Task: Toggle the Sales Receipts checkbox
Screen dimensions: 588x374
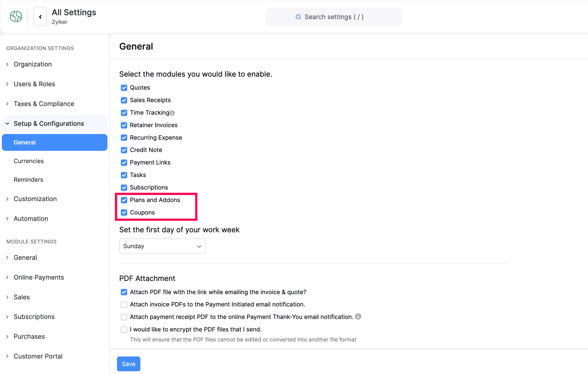Action: click(124, 100)
